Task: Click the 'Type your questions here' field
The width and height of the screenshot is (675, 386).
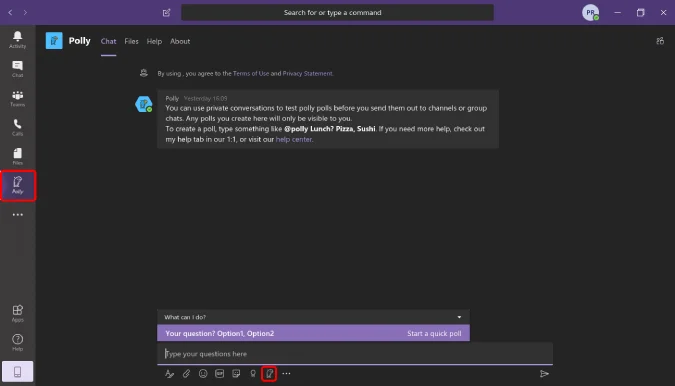Action: pyautogui.click(x=355, y=354)
